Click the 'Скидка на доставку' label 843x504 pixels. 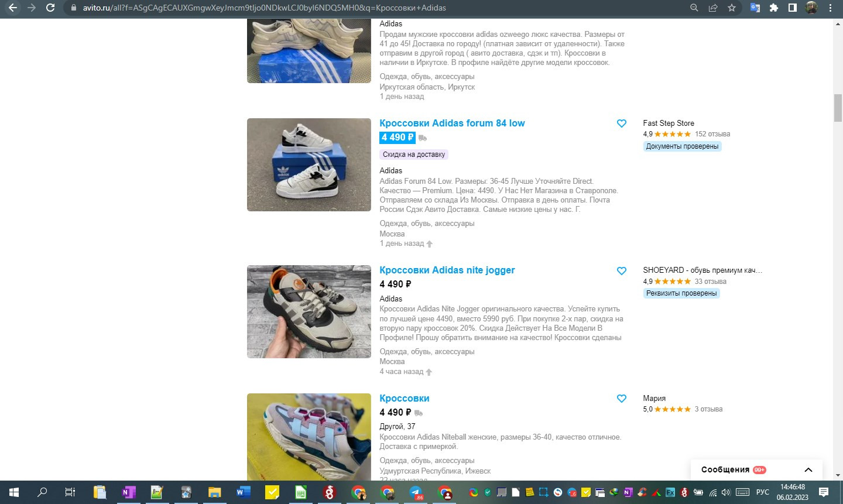coord(414,155)
